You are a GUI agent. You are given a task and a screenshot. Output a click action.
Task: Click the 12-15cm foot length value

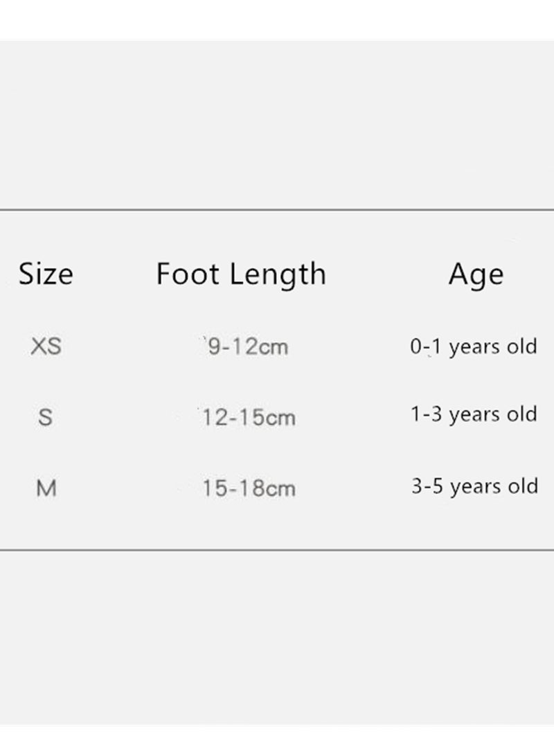(x=249, y=418)
